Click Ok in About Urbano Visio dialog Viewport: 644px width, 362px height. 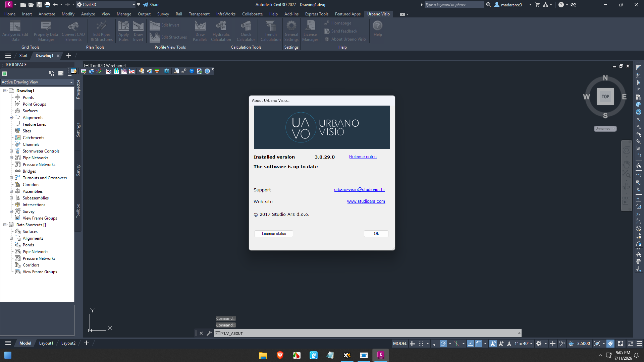tap(376, 234)
